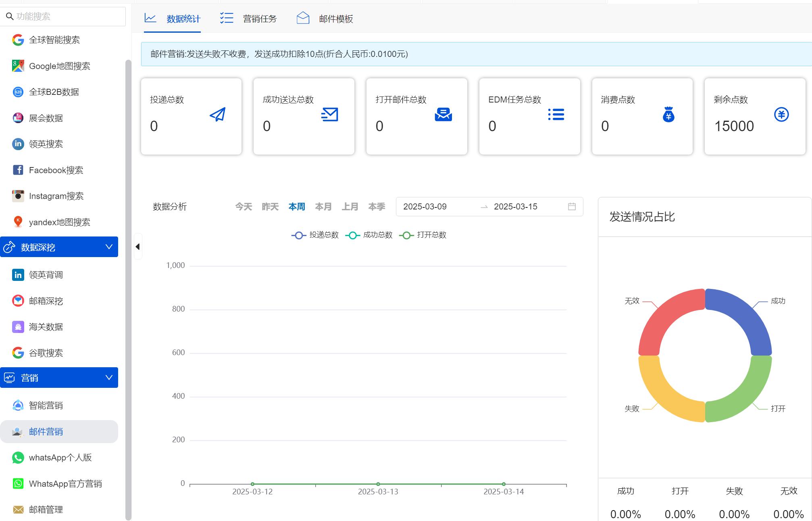Toggle 成功总数 series in chart legend
The image size is (812, 521).
point(369,235)
